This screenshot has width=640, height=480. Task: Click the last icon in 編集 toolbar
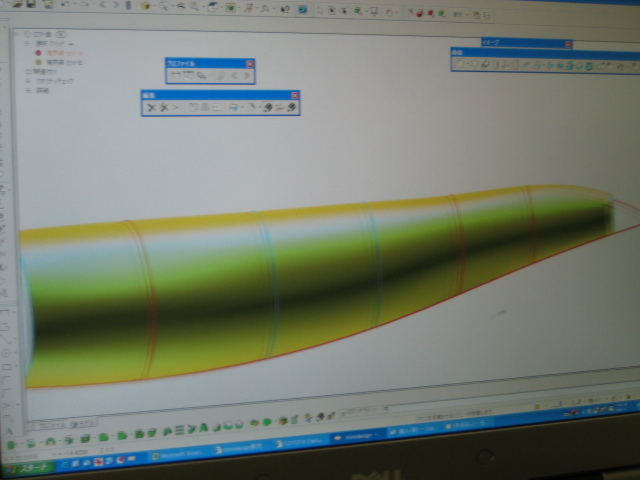[x=291, y=107]
